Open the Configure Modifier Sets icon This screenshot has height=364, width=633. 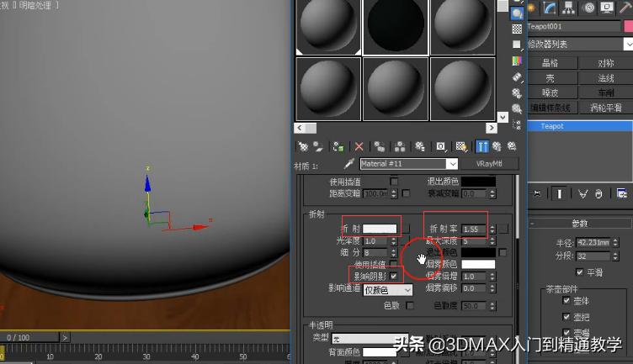click(x=621, y=194)
